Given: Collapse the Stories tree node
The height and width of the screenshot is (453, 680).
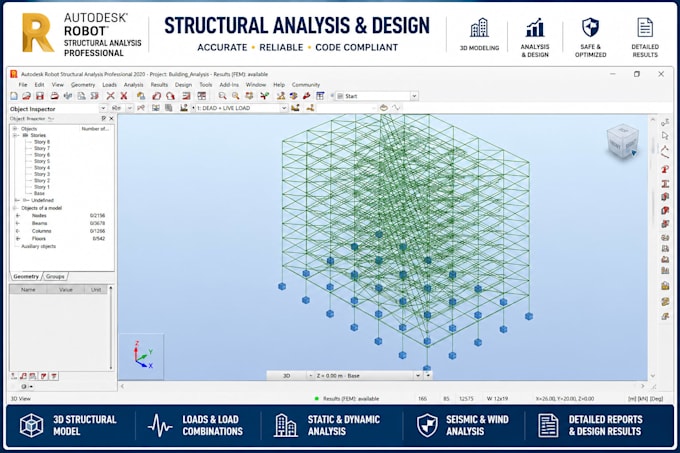Looking at the screenshot, I should pos(15,135).
